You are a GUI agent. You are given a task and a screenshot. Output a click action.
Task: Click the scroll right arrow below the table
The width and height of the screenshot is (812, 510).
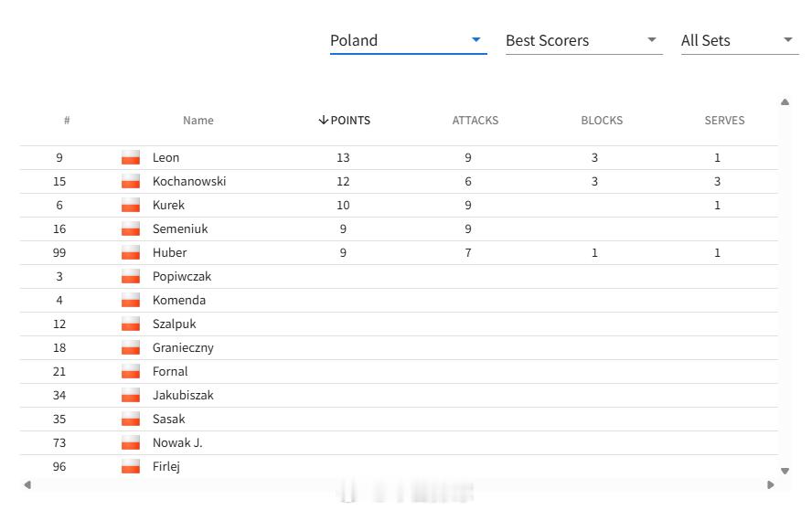tap(771, 484)
